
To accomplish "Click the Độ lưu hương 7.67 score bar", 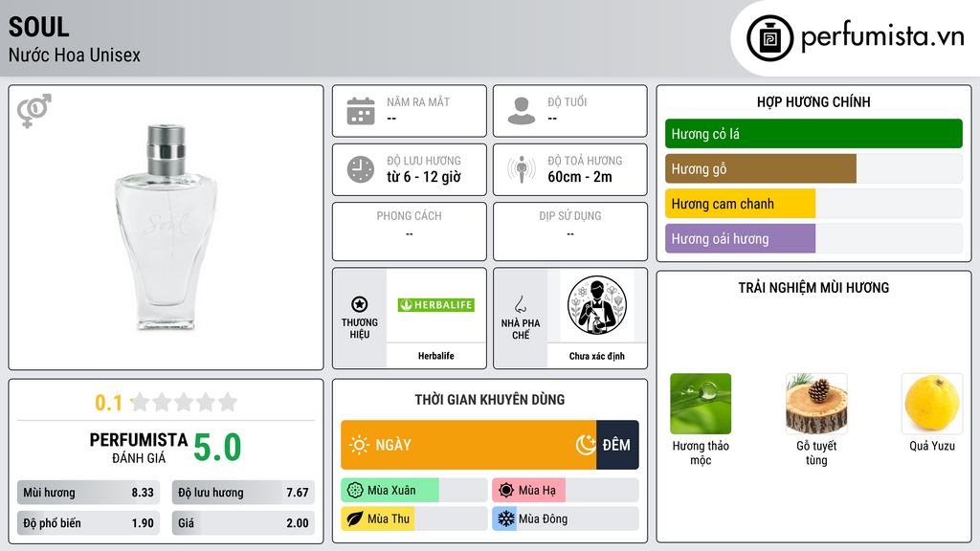I will [x=243, y=493].
